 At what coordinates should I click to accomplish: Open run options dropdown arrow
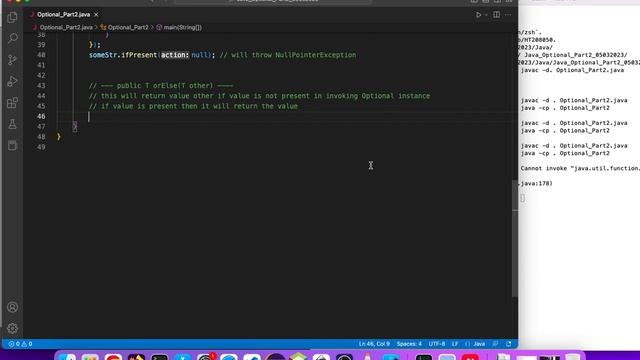pos(486,15)
